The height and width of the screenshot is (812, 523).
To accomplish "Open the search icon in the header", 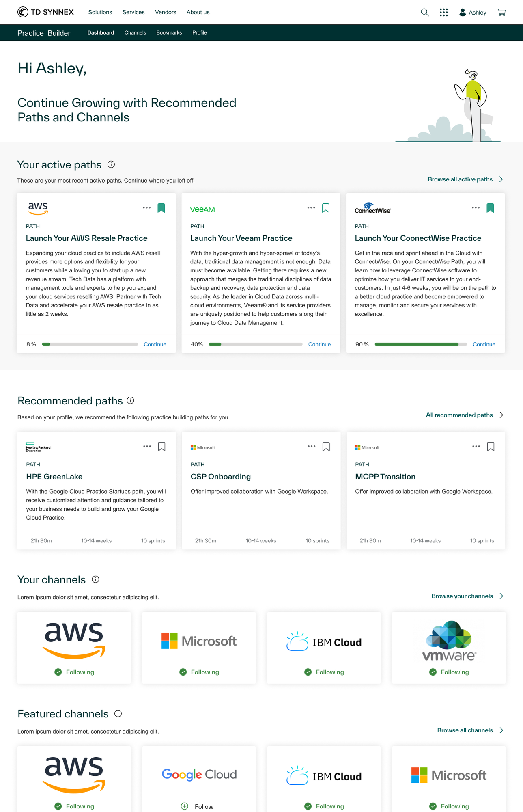I will [x=424, y=12].
